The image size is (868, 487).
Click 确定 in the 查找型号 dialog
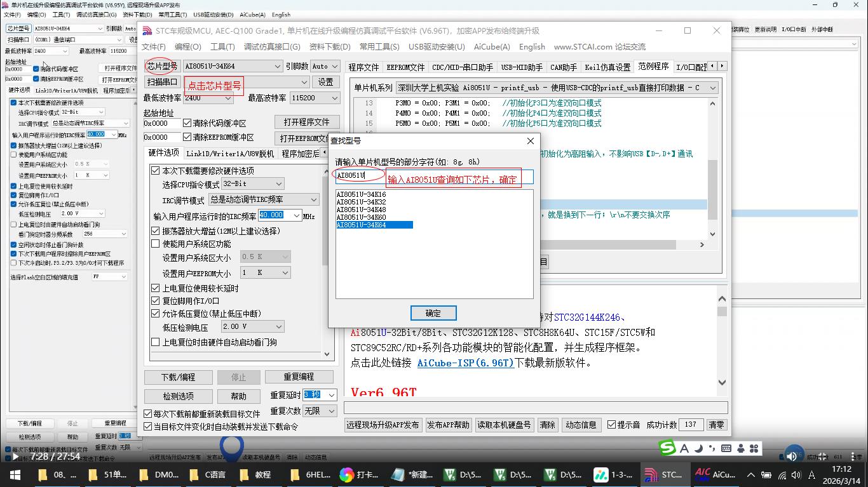point(433,312)
